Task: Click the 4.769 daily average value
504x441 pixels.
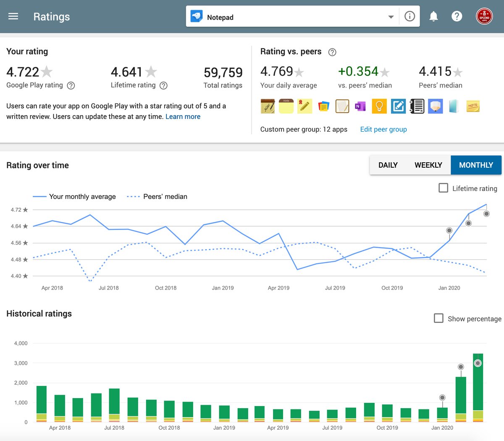Action: pyautogui.click(x=277, y=71)
